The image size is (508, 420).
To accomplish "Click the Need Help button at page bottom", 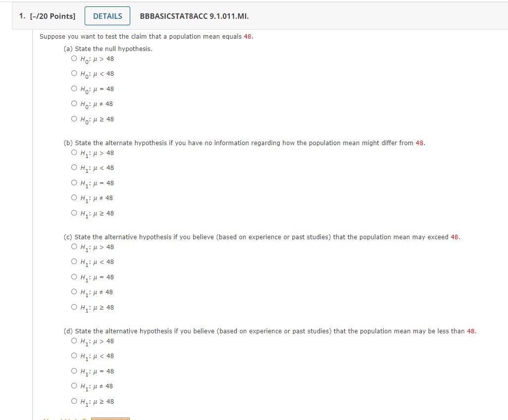I will (x=109, y=418).
